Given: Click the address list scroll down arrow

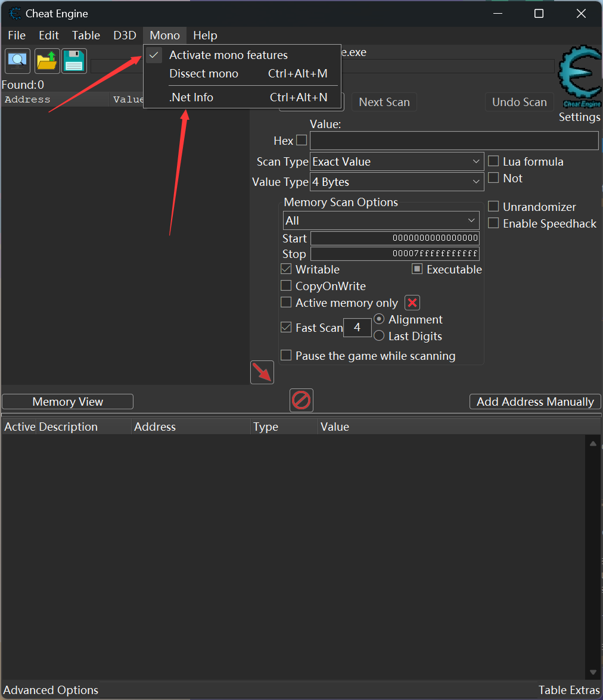Looking at the screenshot, I should pyautogui.click(x=593, y=673).
